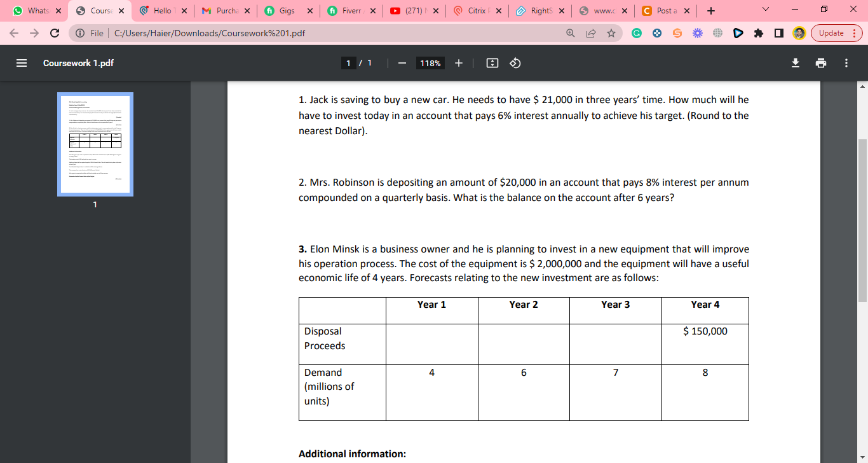This screenshot has height=463, width=868.
Task: Print Coursework 1.pdf
Action: (820, 63)
